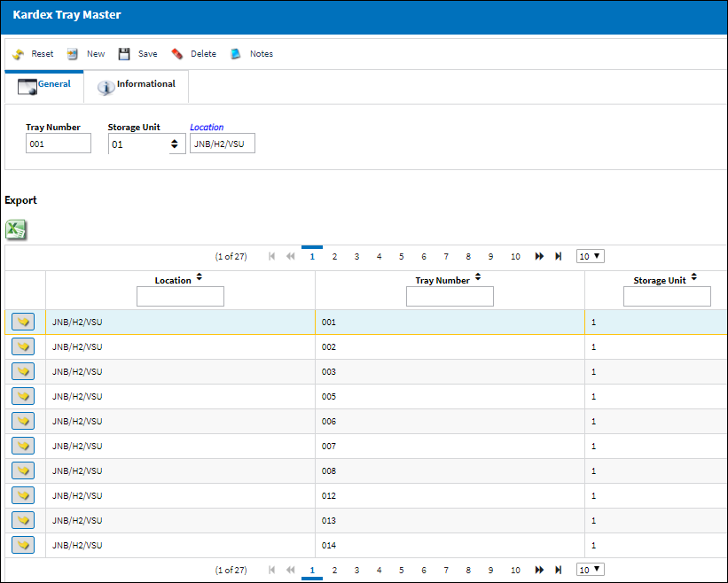
Task: Select row icon for tray 012
Action: pos(23,496)
